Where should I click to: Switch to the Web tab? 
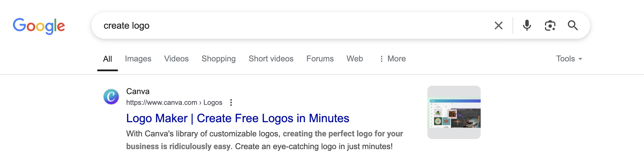[355, 59]
